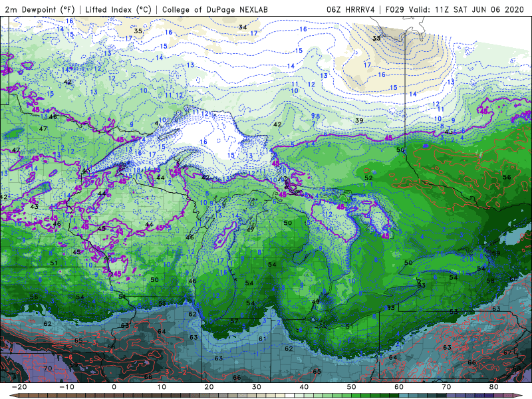This screenshot has width=532, height=399.
Task: Click the black dewpoint value 34 near the top
Action: pos(243,27)
